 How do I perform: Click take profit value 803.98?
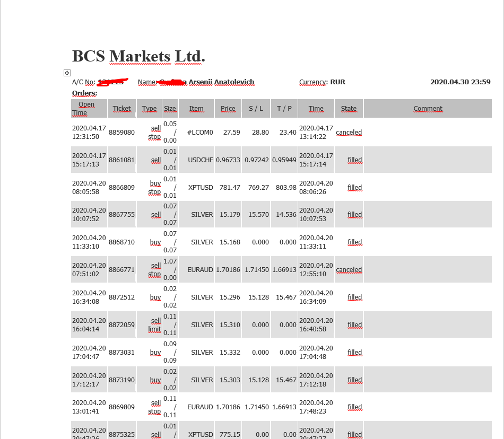coord(286,188)
